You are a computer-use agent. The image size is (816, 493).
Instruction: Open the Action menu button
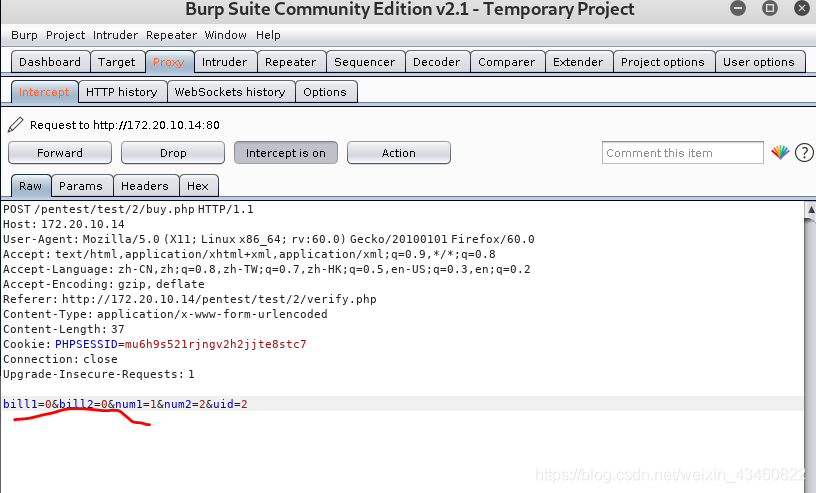(399, 153)
